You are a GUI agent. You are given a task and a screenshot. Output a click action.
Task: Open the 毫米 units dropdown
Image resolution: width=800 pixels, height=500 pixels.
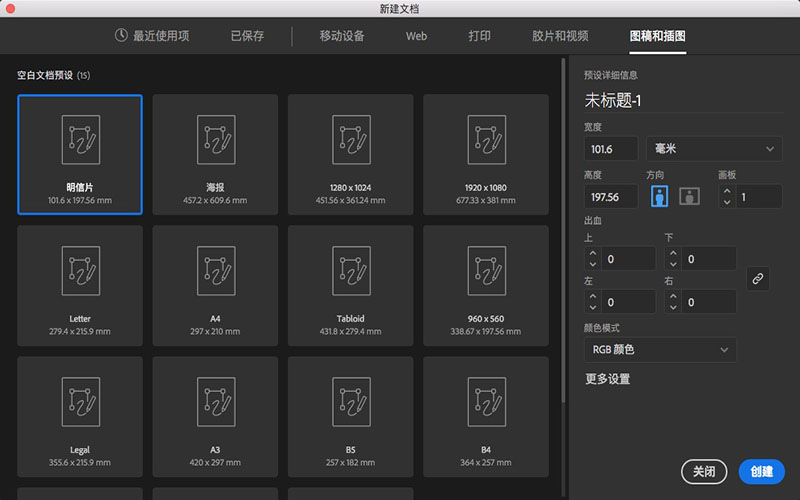tap(714, 149)
